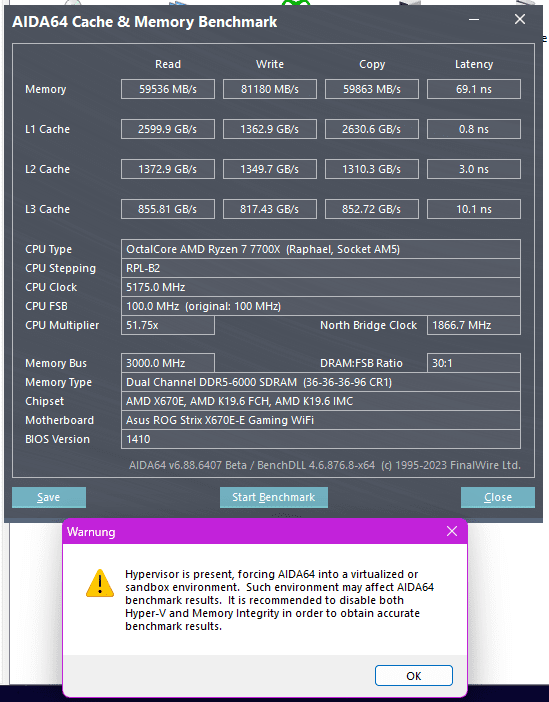Click North Bridge Clock 1866.7 MHz field

(x=474, y=325)
